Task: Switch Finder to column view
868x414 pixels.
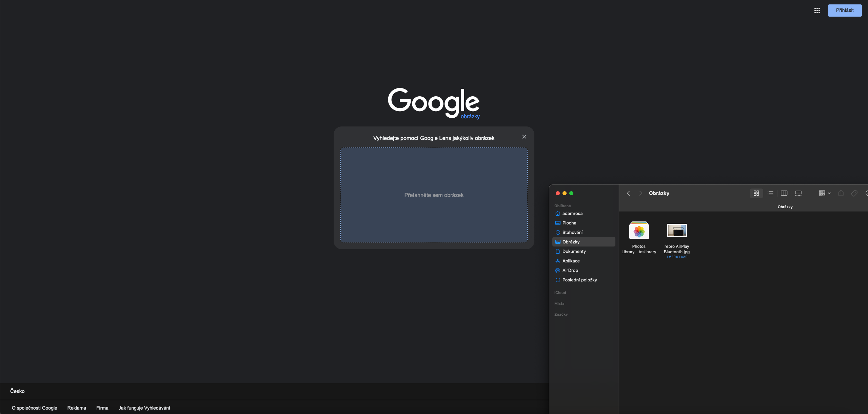Action: 784,193
